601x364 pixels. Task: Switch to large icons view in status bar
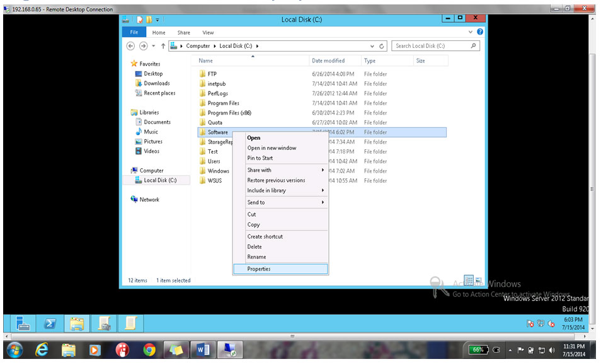tap(478, 280)
